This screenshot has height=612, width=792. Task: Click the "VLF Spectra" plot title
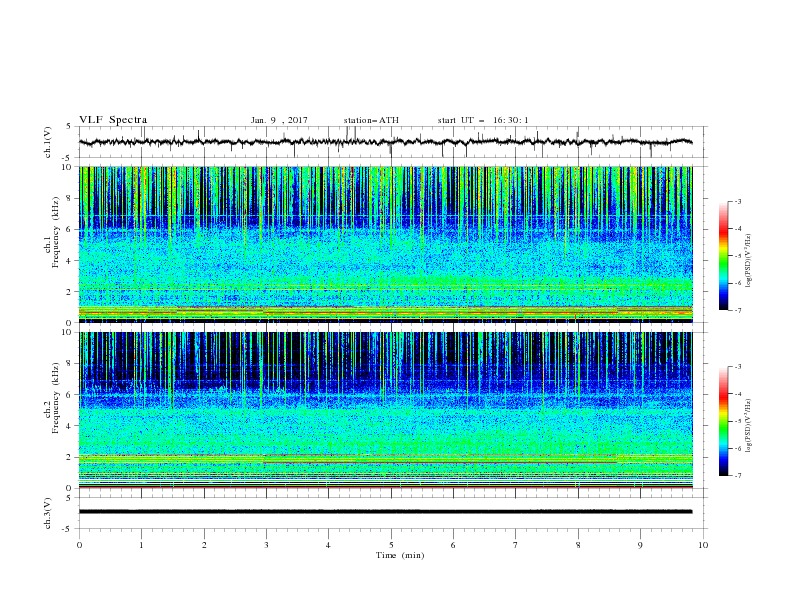[x=113, y=120]
